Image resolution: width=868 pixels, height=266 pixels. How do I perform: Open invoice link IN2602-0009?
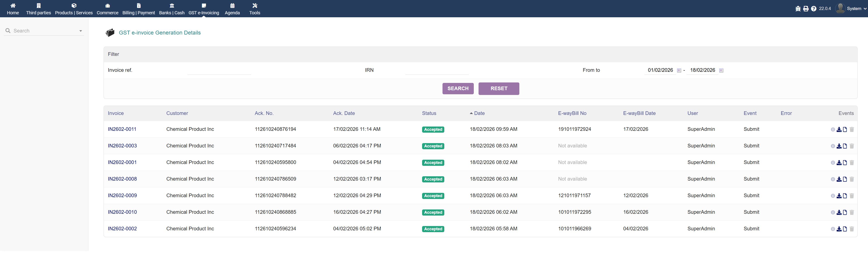tap(122, 195)
